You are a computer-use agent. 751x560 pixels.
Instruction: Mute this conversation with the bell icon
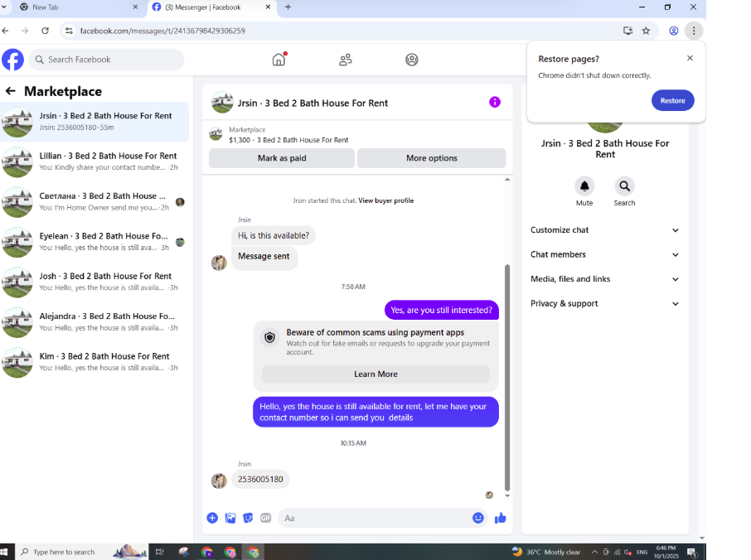pos(584,186)
